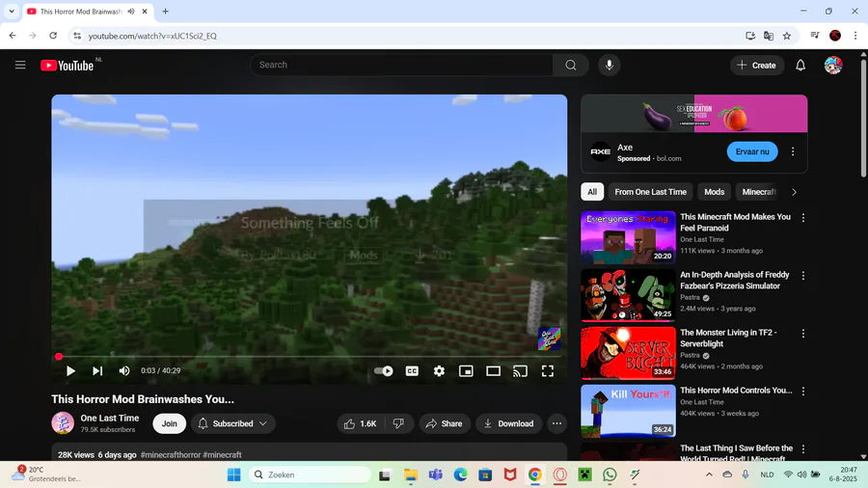Open the YouTube hamburger guide menu
This screenshot has width=868, height=488.
click(20, 66)
